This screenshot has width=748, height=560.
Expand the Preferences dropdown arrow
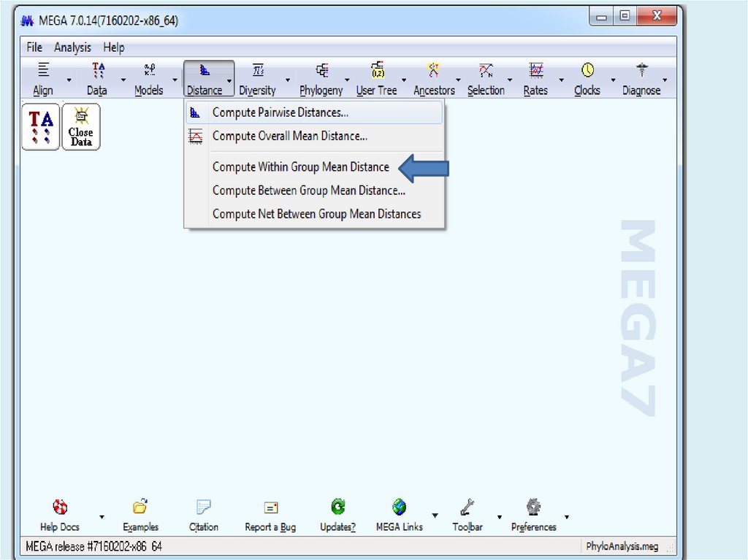[x=567, y=517]
